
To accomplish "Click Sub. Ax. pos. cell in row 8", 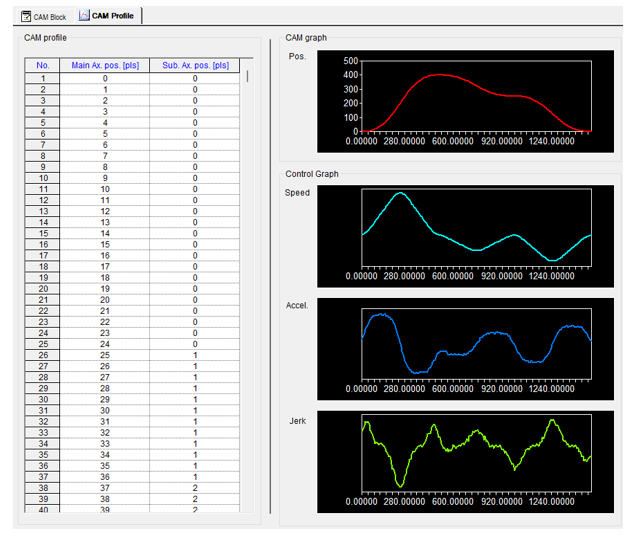I will point(195,156).
